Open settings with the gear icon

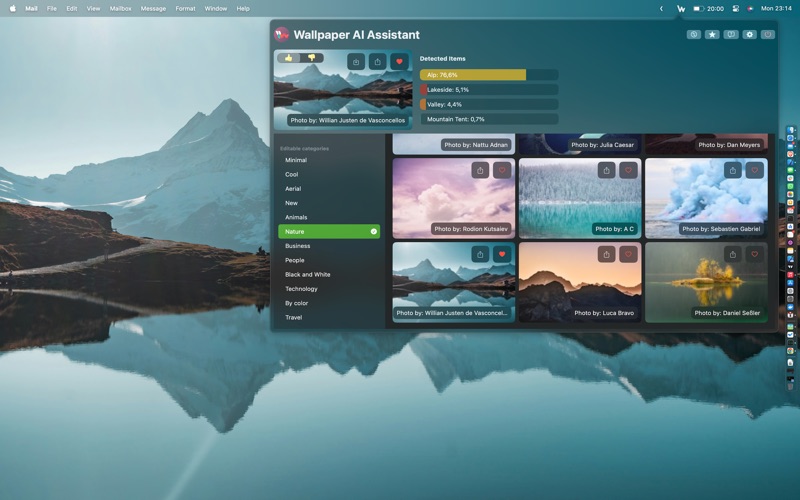tap(749, 34)
